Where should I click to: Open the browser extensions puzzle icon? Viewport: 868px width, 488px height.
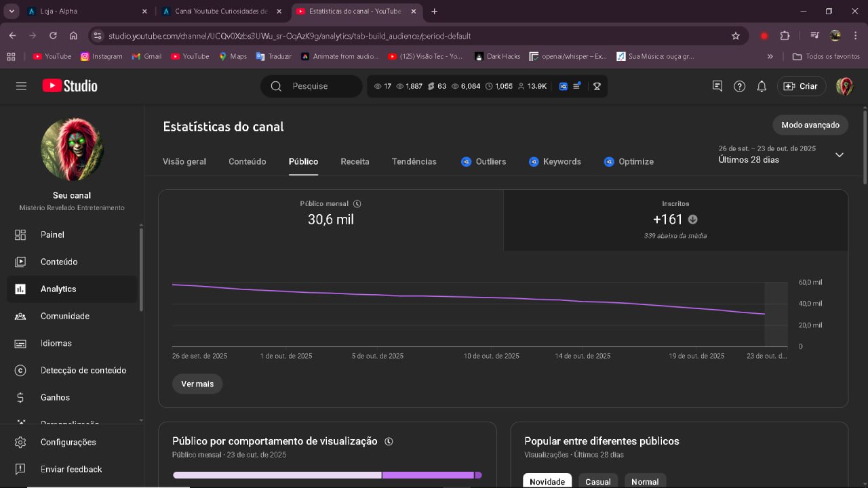[x=785, y=36]
